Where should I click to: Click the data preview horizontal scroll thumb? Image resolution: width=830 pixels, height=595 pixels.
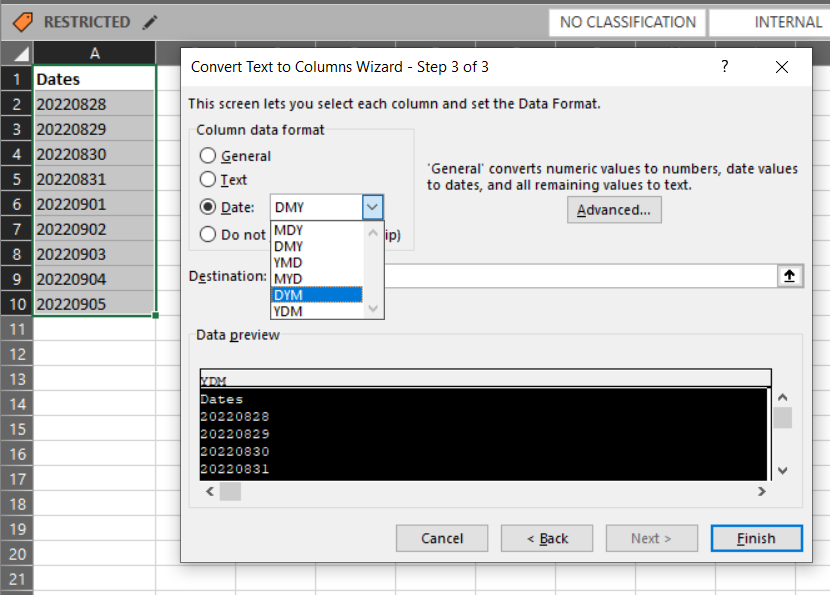click(230, 492)
